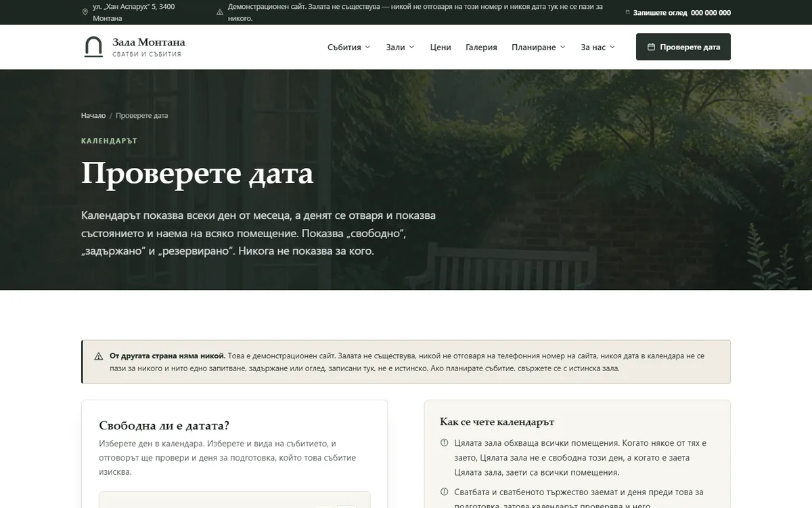Click info icon next to Цялата зала обхваща

click(445, 443)
